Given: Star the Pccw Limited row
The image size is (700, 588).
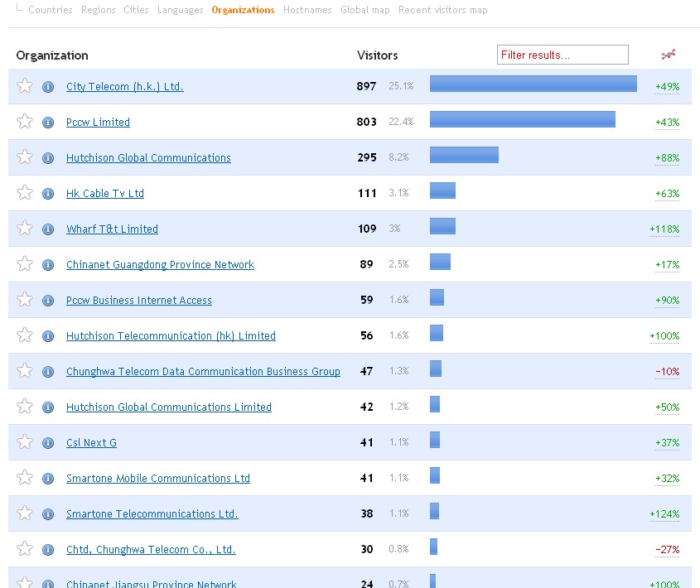Looking at the screenshot, I should tap(25, 122).
